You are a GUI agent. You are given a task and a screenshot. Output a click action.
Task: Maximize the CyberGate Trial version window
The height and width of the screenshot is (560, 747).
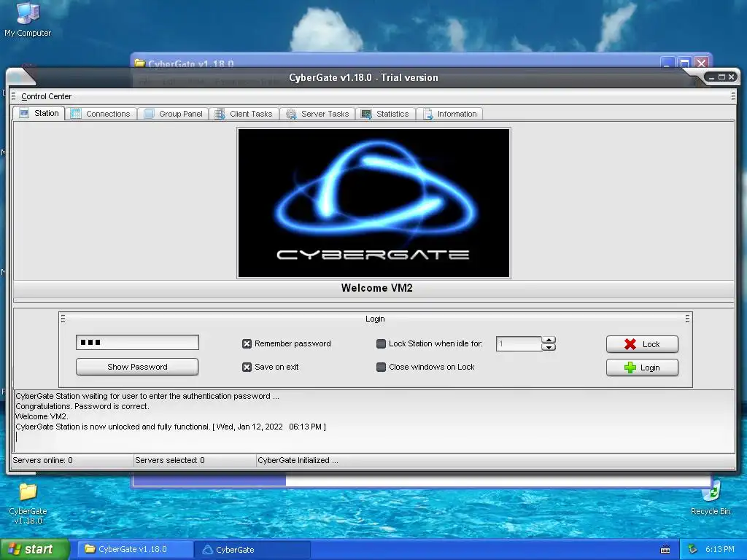point(721,77)
